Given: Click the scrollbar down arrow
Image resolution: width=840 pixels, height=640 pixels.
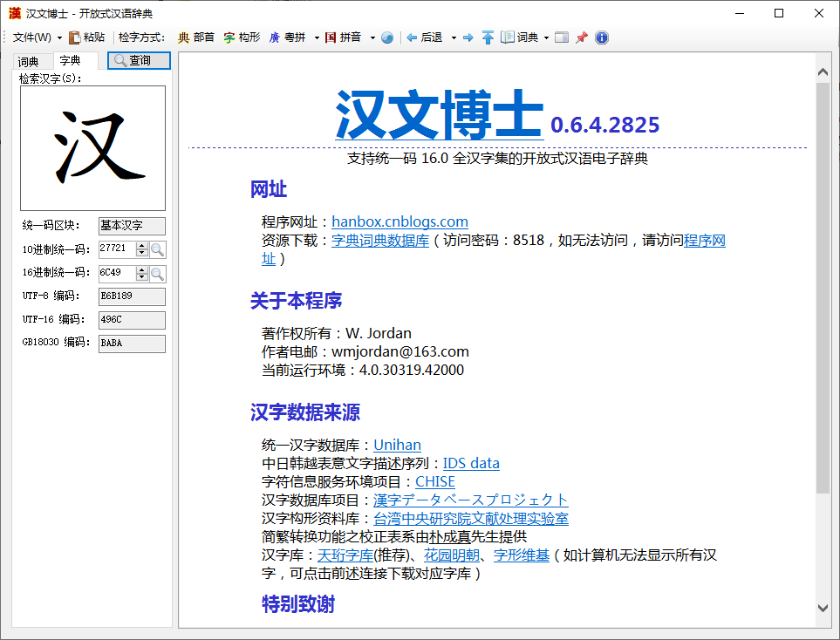Looking at the screenshot, I should pos(823,608).
